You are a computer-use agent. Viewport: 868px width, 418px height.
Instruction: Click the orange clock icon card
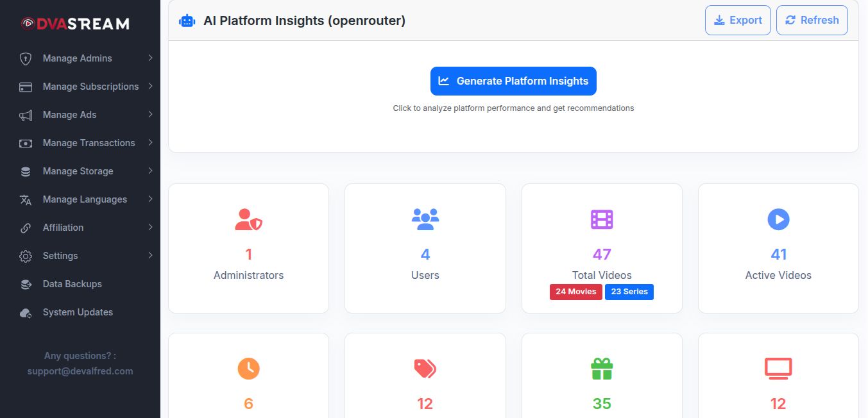pos(248,369)
